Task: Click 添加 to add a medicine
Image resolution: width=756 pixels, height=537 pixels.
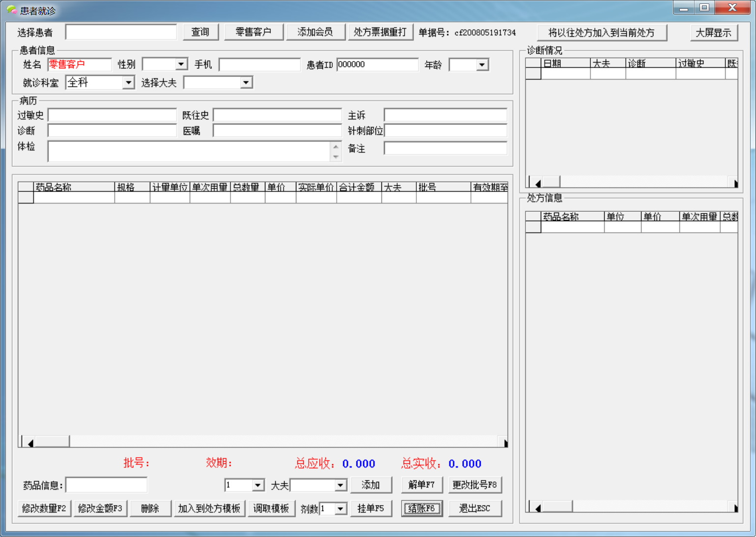Action: tap(371, 485)
